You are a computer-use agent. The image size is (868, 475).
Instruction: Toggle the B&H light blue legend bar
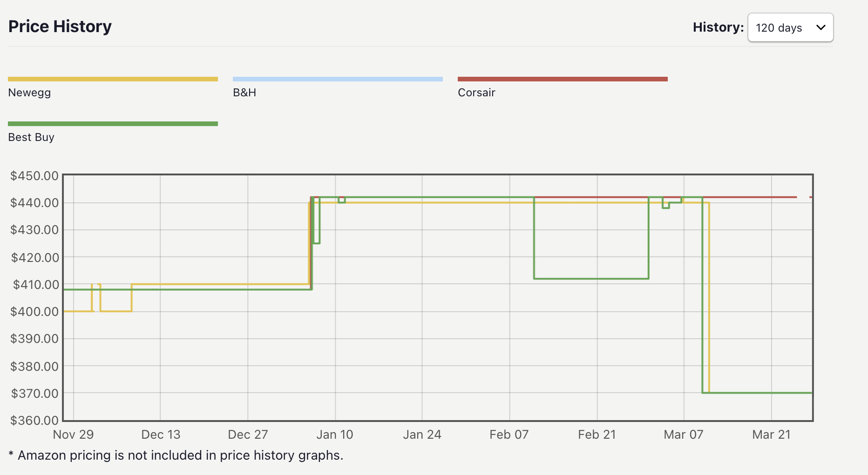(338, 79)
